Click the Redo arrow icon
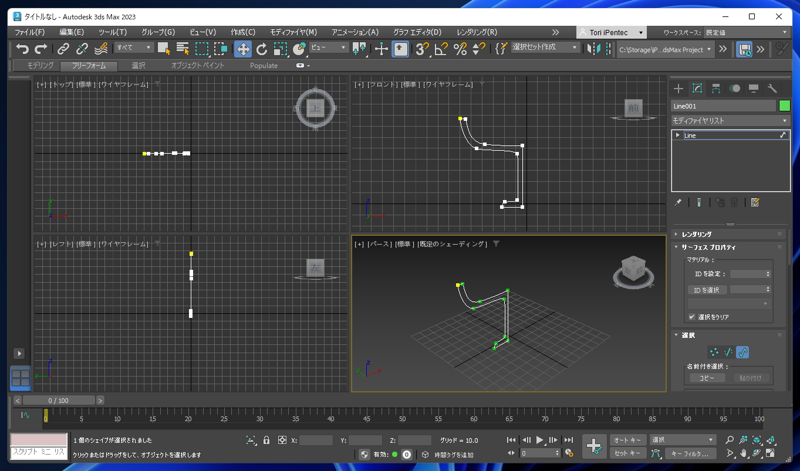This screenshot has width=800, height=471. click(x=41, y=48)
